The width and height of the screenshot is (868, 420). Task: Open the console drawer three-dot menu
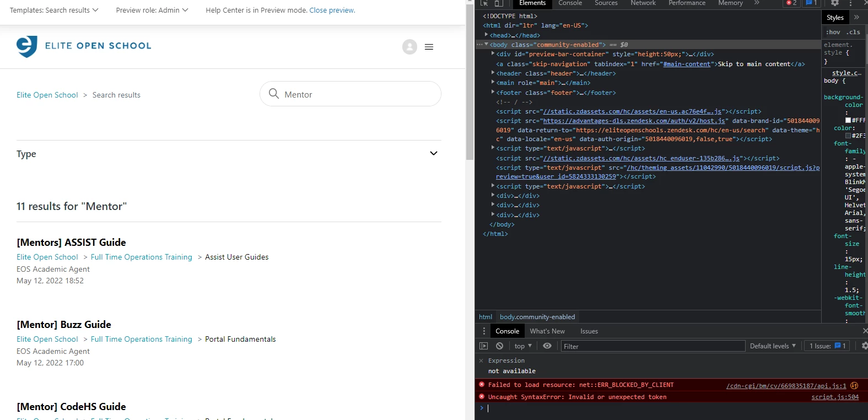[x=484, y=331]
